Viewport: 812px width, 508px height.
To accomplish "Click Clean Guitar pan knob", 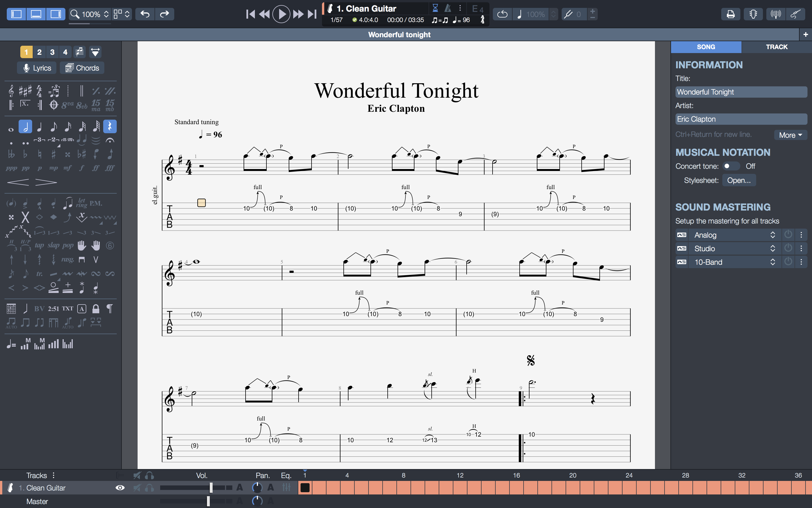I will point(257,487).
